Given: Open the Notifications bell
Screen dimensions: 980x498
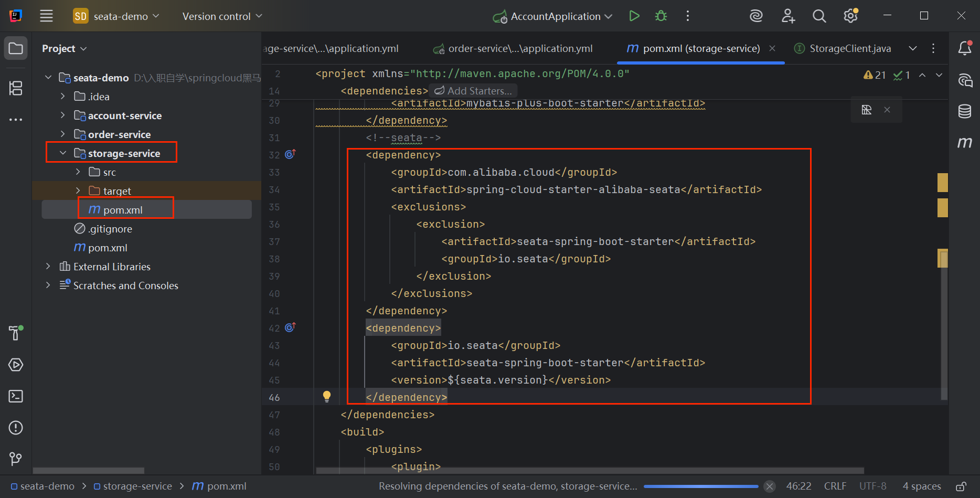Looking at the screenshot, I should [965, 48].
